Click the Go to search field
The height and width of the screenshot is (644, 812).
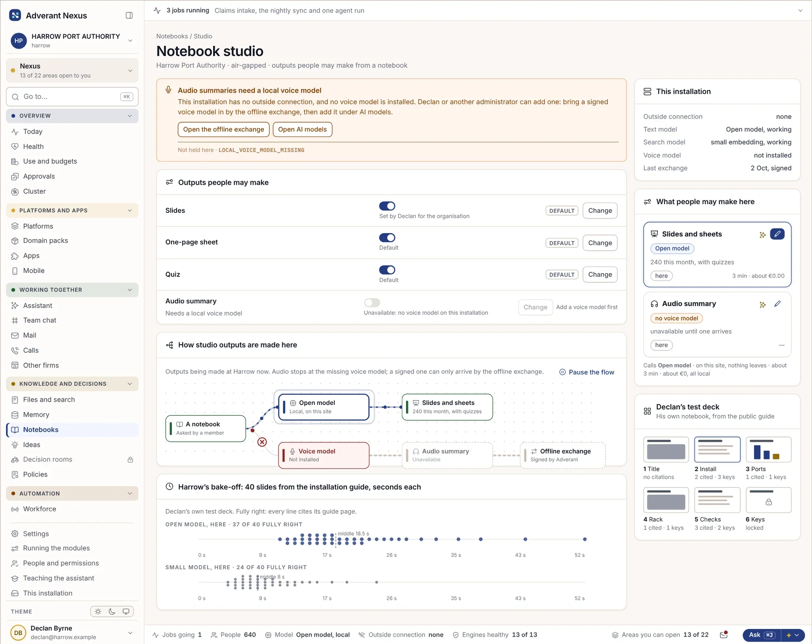click(x=72, y=97)
